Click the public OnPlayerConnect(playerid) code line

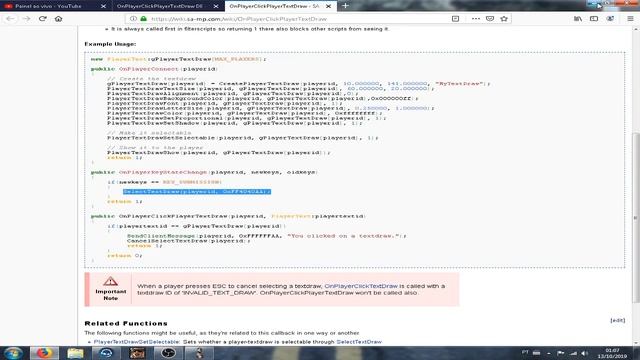[154, 69]
